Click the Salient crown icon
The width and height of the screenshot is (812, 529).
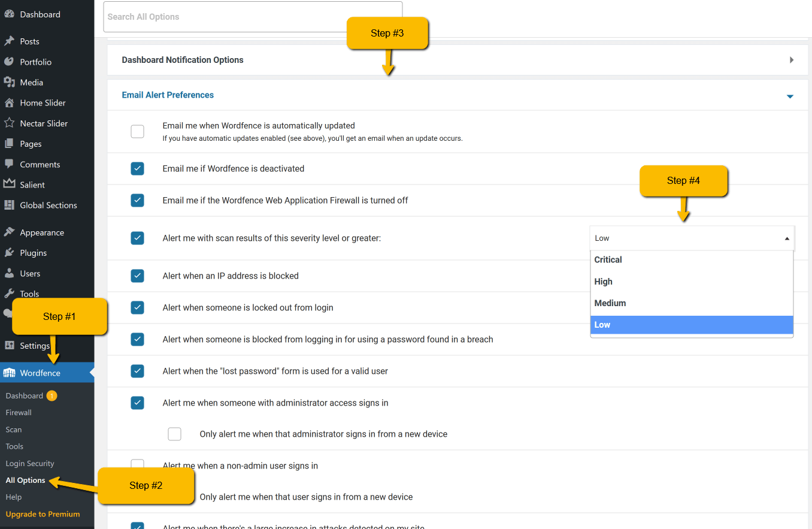9,185
